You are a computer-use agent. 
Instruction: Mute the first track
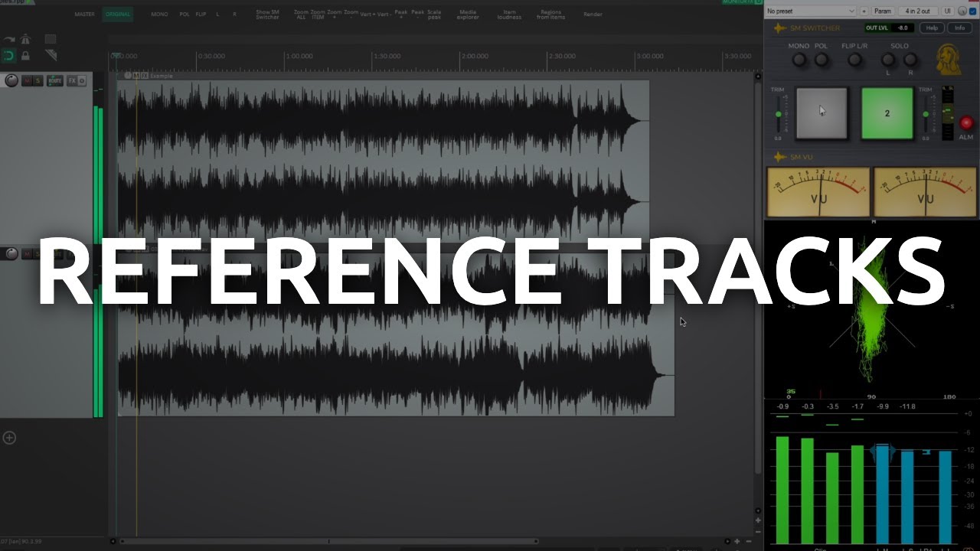pos(27,80)
